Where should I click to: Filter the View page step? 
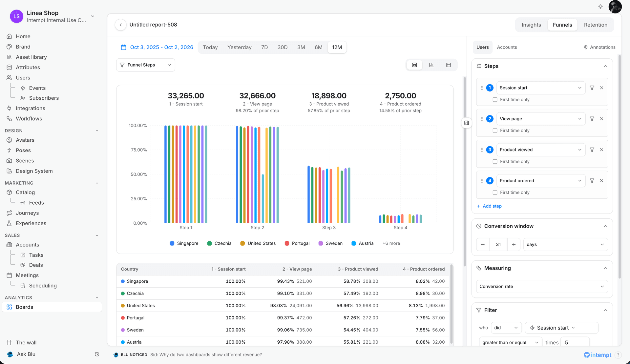click(x=592, y=119)
